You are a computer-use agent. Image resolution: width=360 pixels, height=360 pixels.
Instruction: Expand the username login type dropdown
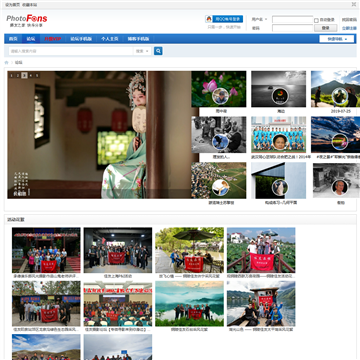click(260, 19)
